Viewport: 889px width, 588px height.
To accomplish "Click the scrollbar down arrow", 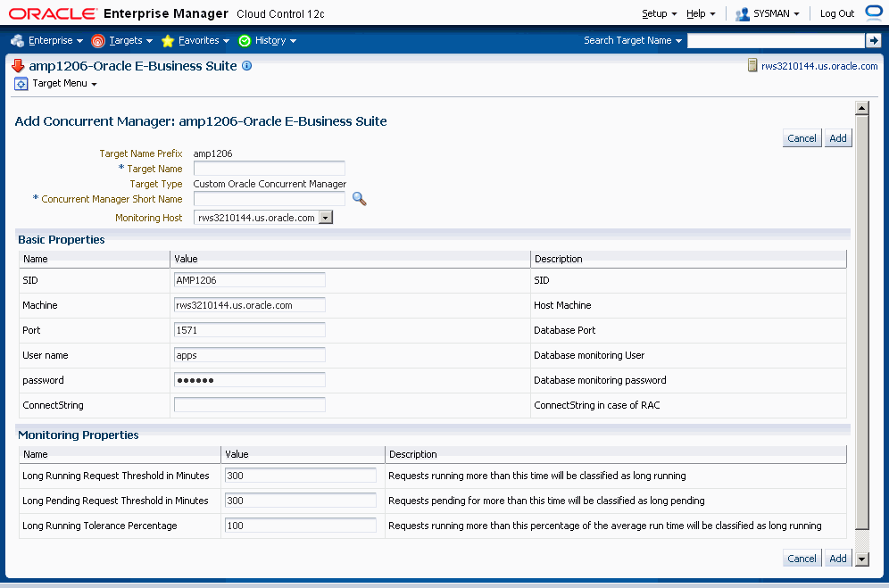I will tap(862, 559).
